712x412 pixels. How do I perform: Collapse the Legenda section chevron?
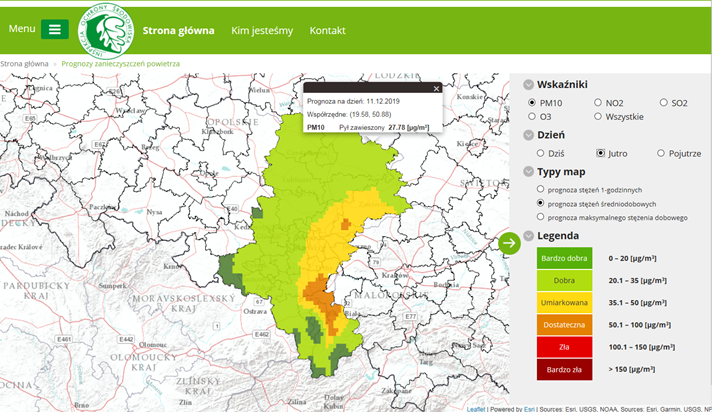[x=529, y=235]
